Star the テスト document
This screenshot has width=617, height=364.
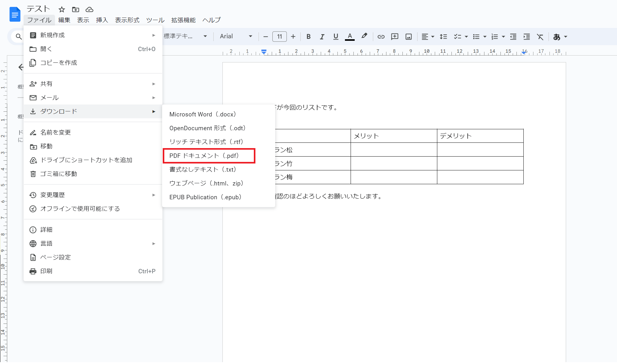(62, 9)
